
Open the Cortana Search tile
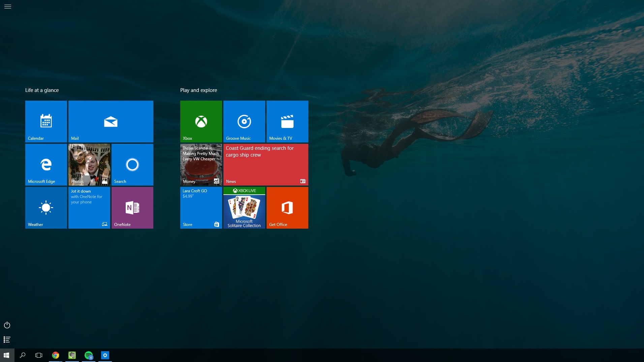click(132, 165)
